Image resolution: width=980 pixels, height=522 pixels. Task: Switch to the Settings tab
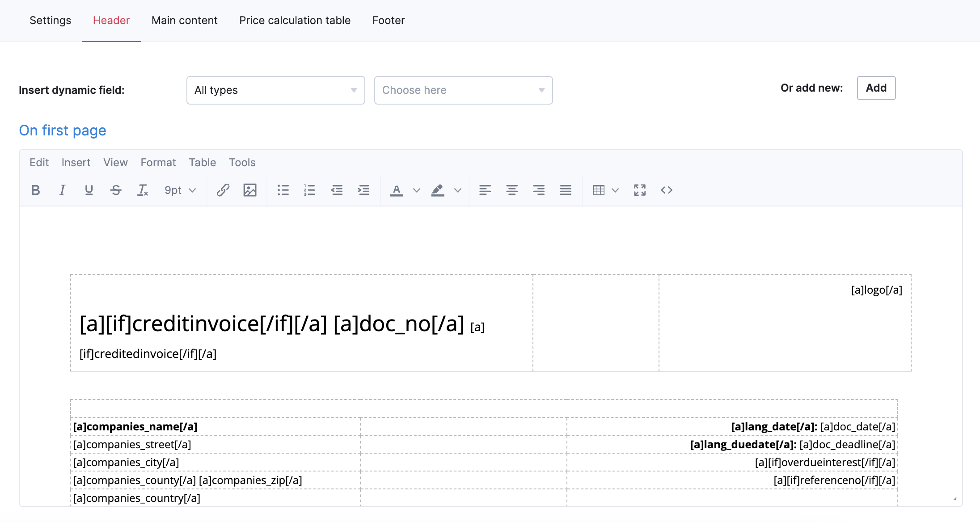coord(50,21)
